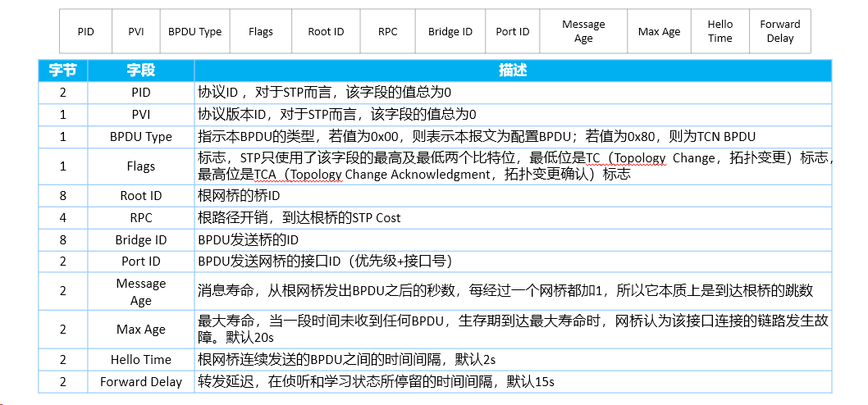
Task: Select the Flags field cell in table
Action: [x=140, y=166]
